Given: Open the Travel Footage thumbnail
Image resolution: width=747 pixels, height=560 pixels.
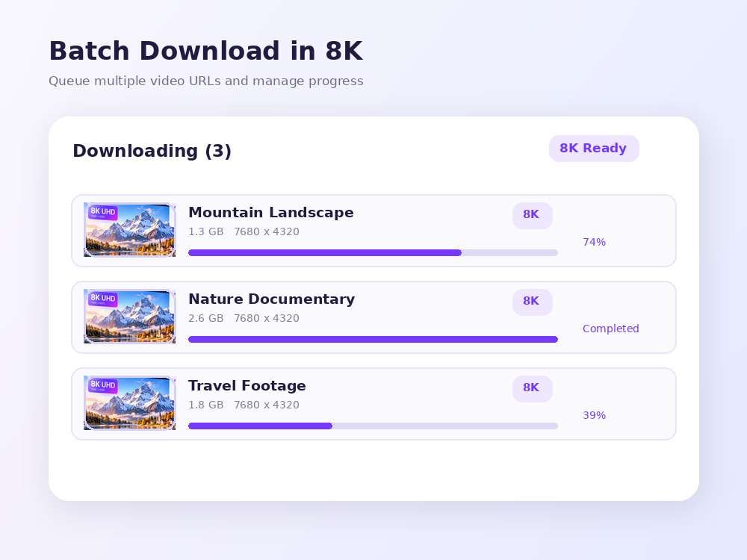Looking at the screenshot, I should [129, 403].
